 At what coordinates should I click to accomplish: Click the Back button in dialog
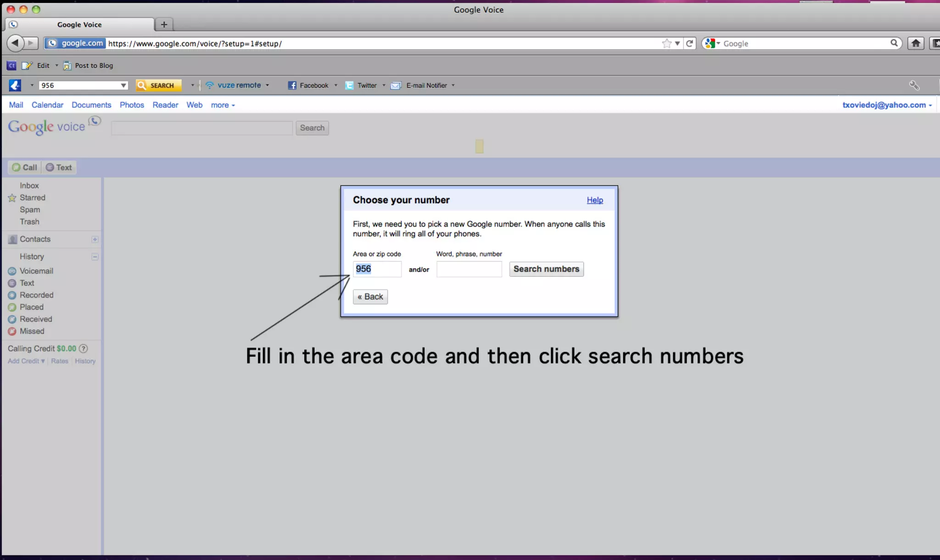point(370,297)
